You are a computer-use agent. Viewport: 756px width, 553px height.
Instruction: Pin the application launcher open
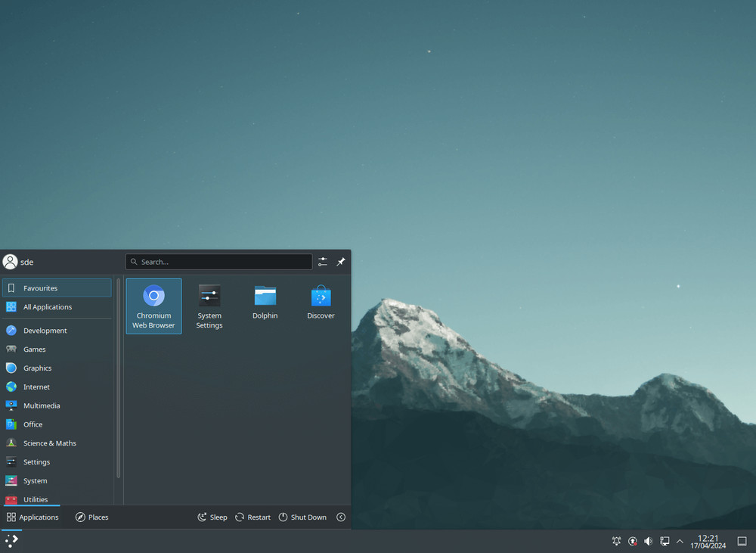341,262
